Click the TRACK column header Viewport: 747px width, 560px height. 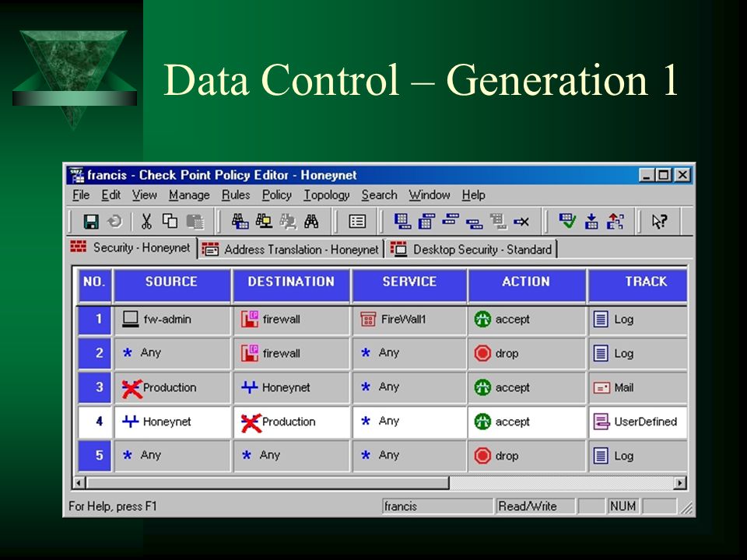638,285
